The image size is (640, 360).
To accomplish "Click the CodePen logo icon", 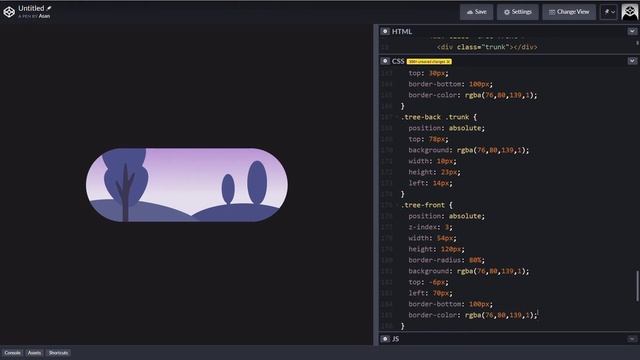I will (9, 12).
